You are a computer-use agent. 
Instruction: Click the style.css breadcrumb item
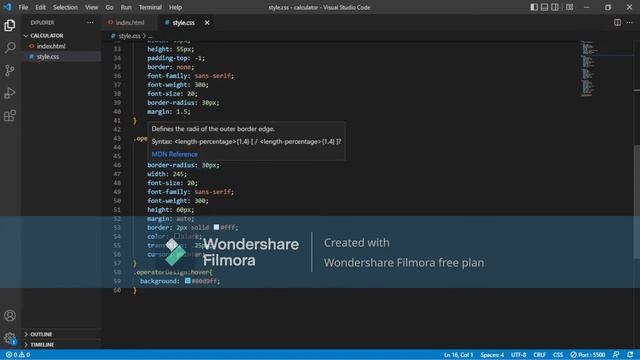pos(129,36)
